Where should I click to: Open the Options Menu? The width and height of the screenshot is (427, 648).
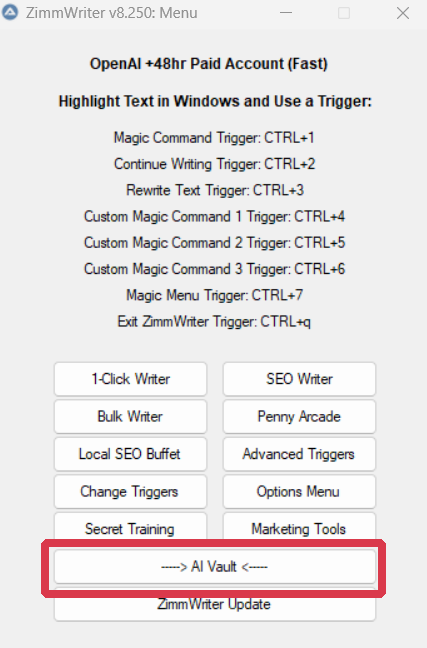(x=299, y=492)
